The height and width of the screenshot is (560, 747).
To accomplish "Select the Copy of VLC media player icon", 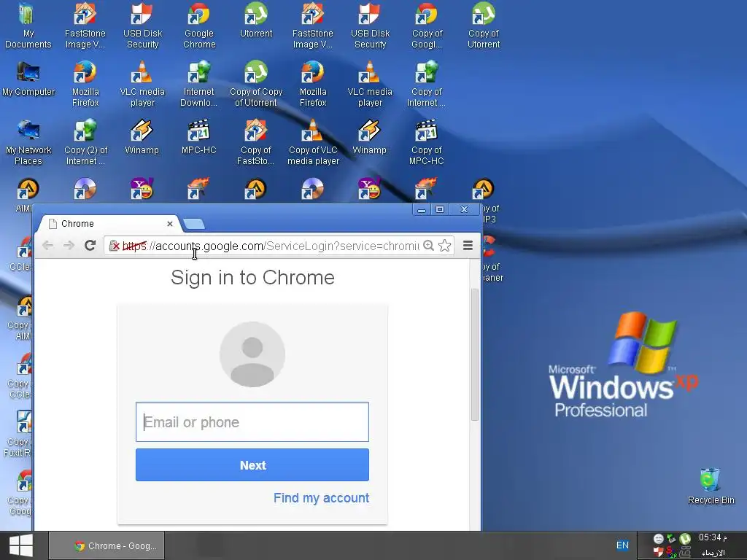I will point(313,142).
